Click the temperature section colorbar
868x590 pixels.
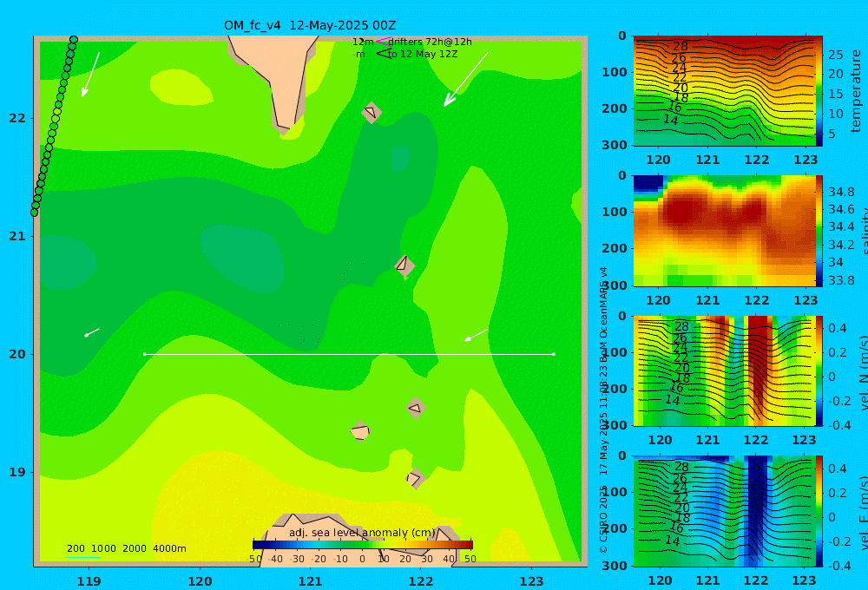(819, 91)
